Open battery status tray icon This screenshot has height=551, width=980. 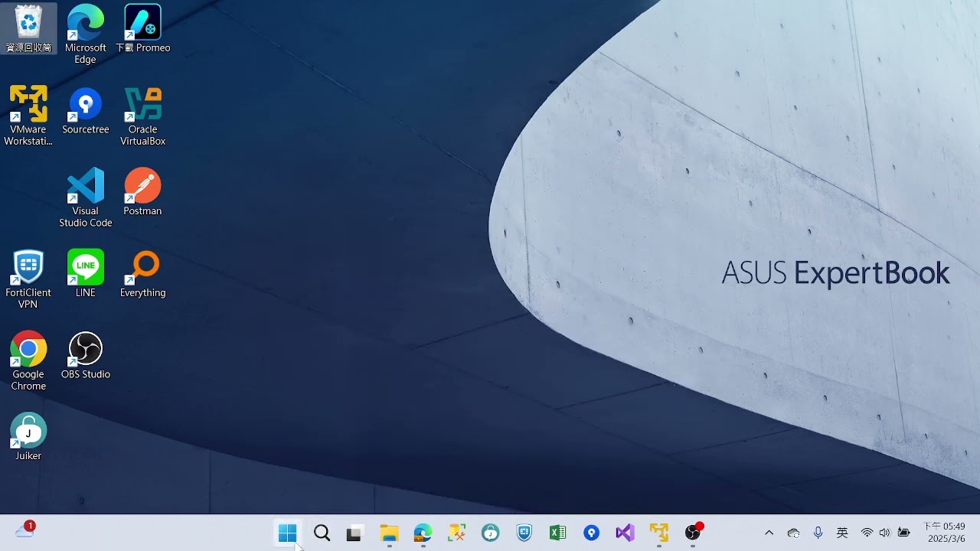pos(904,533)
